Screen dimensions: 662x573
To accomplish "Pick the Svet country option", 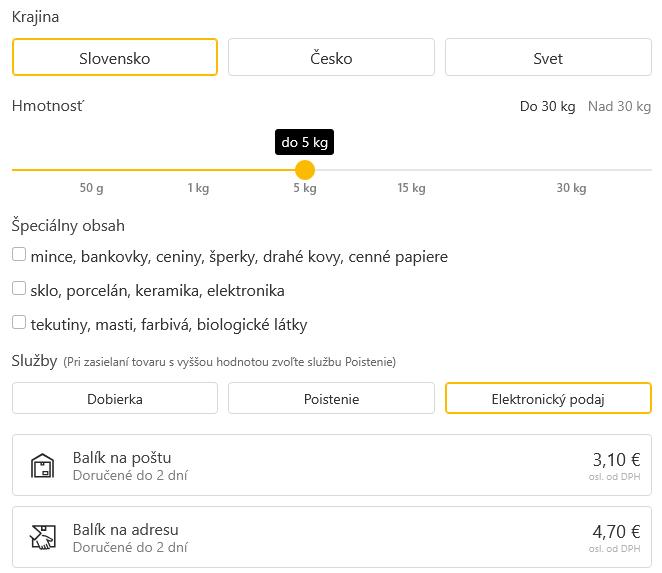I will tap(548, 58).
